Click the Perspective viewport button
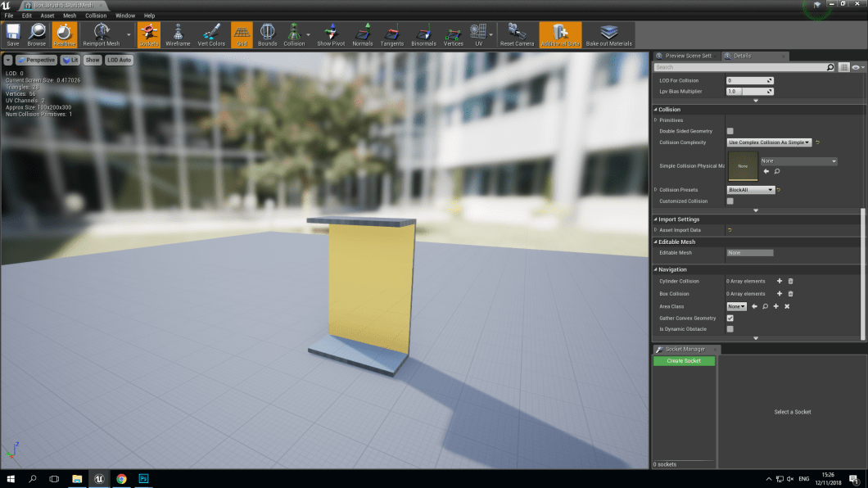Image resolution: width=868 pixels, height=488 pixels. (x=36, y=60)
